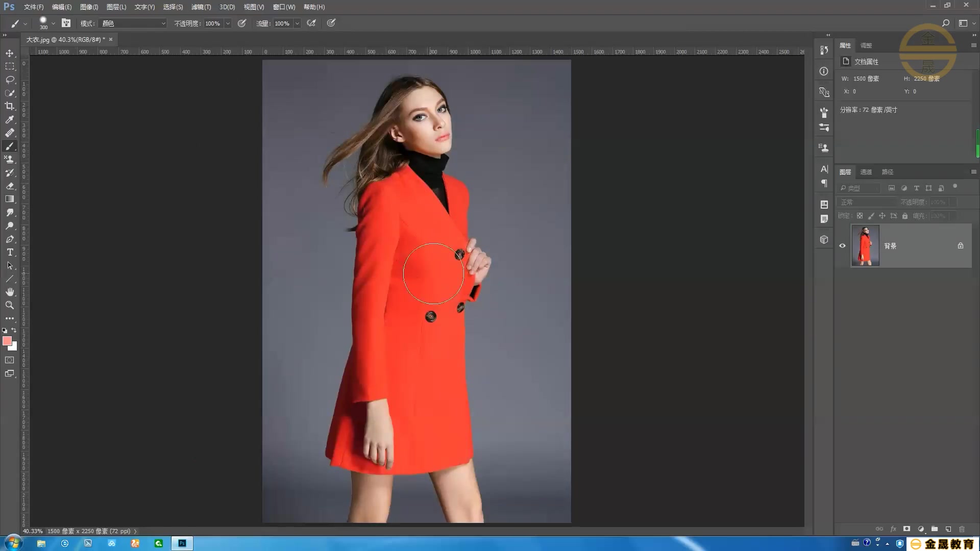The width and height of the screenshot is (980, 551).
Task: Toggle pressure for brush size
Action: 331,23
